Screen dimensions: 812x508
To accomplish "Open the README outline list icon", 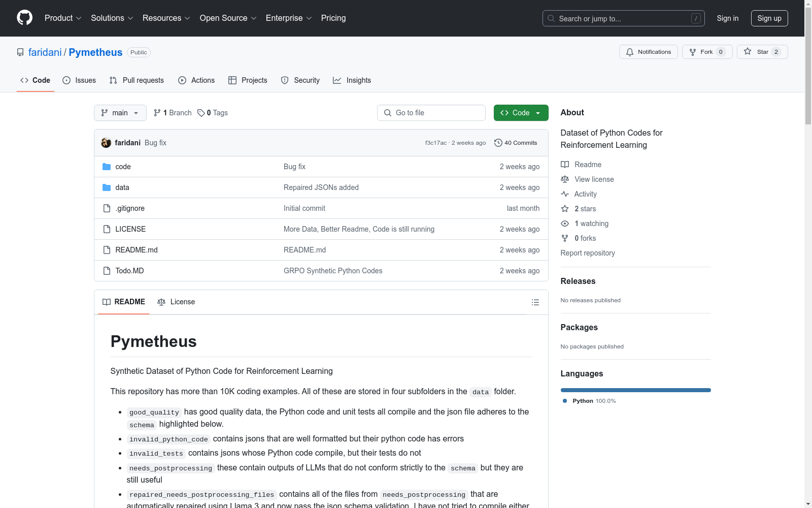I will (x=535, y=302).
